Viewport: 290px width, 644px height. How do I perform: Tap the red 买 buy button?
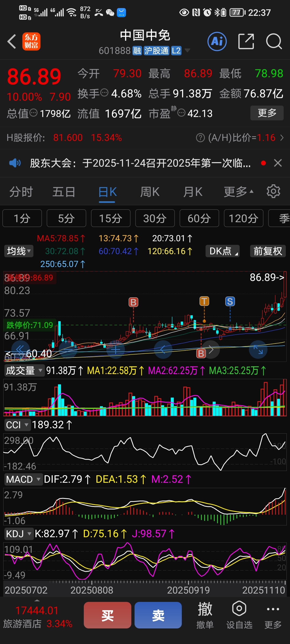coord(107,615)
